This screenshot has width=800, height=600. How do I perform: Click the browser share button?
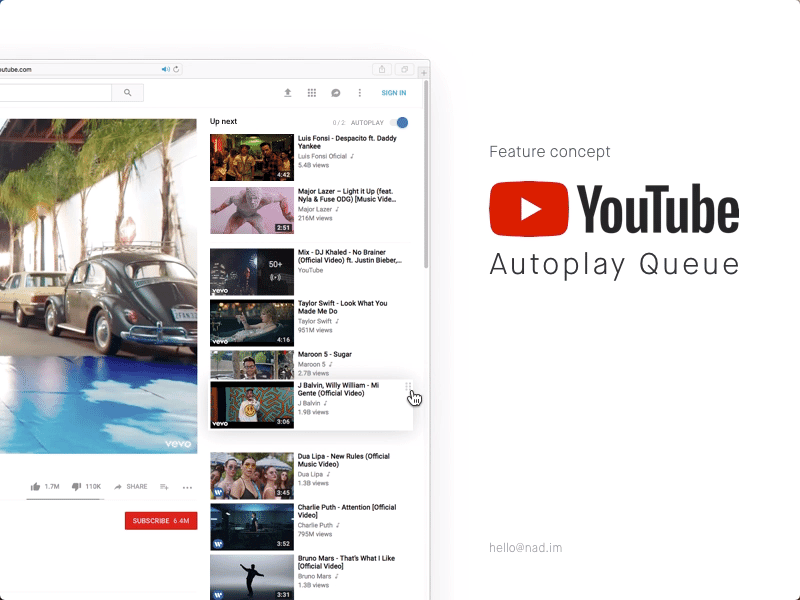pyautogui.click(x=382, y=69)
